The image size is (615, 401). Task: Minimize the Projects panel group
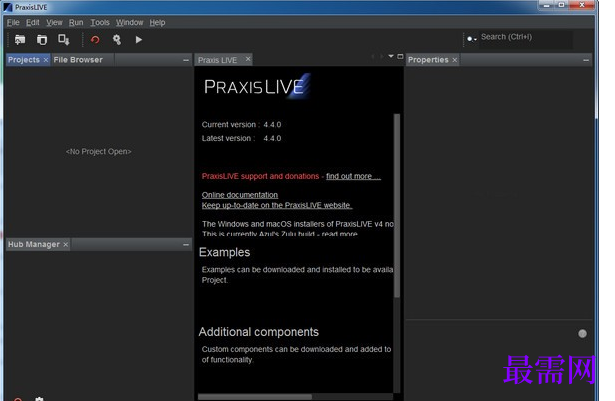(186, 60)
